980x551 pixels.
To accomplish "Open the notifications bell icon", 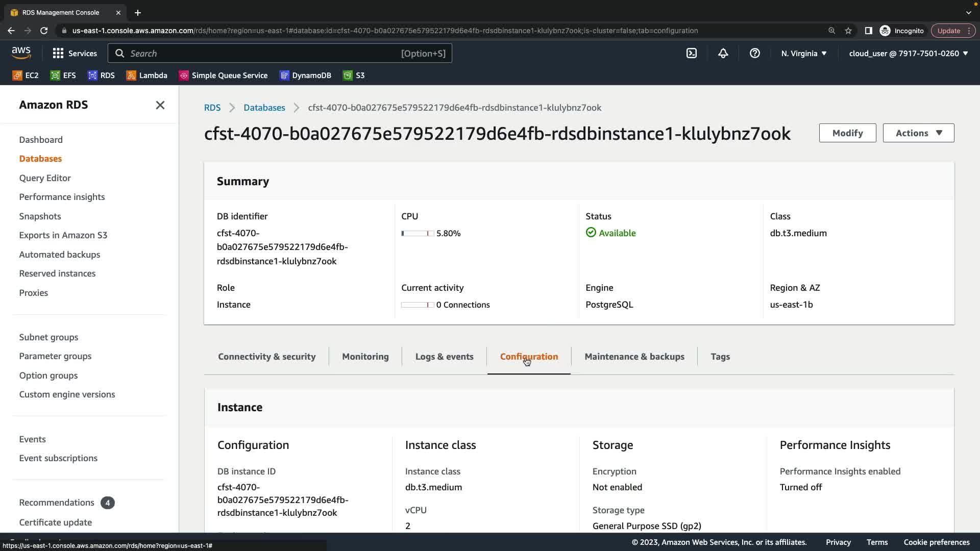I will [x=723, y=53].
